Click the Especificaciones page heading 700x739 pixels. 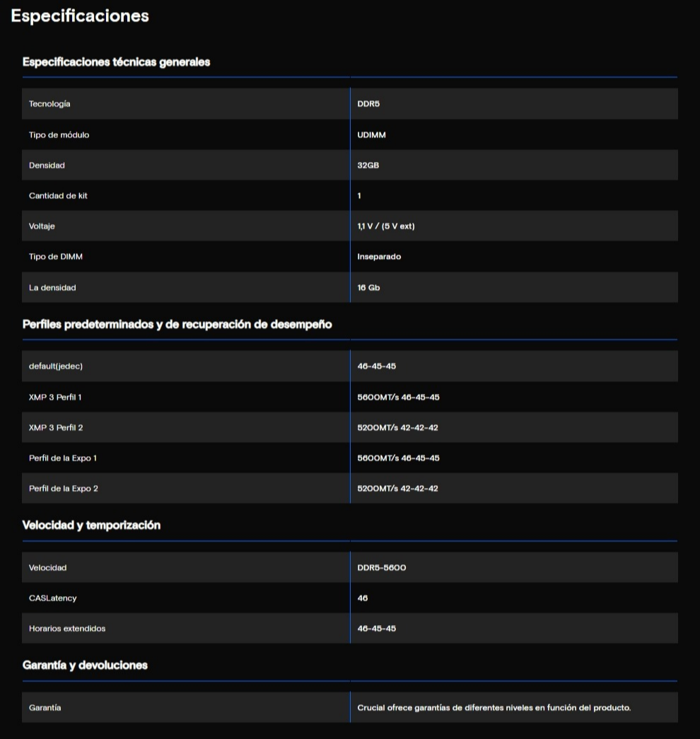pyautogui.click(x=80, y=16)
